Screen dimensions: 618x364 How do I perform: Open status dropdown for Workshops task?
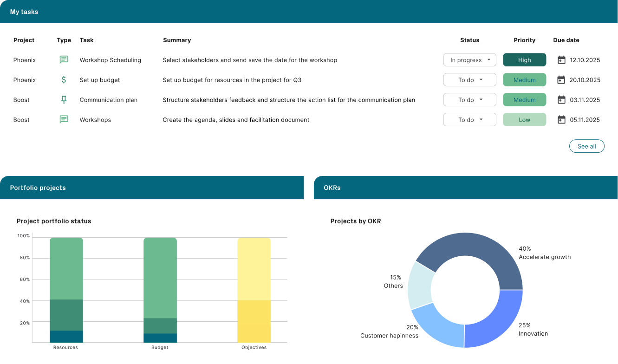click(x=470, y=120)
